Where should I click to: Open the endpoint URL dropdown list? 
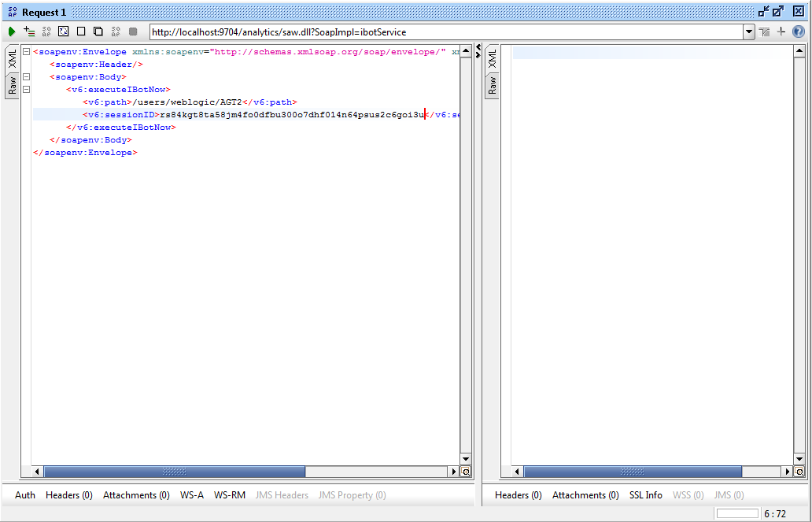pyautogui.click(x=749, y=32)
